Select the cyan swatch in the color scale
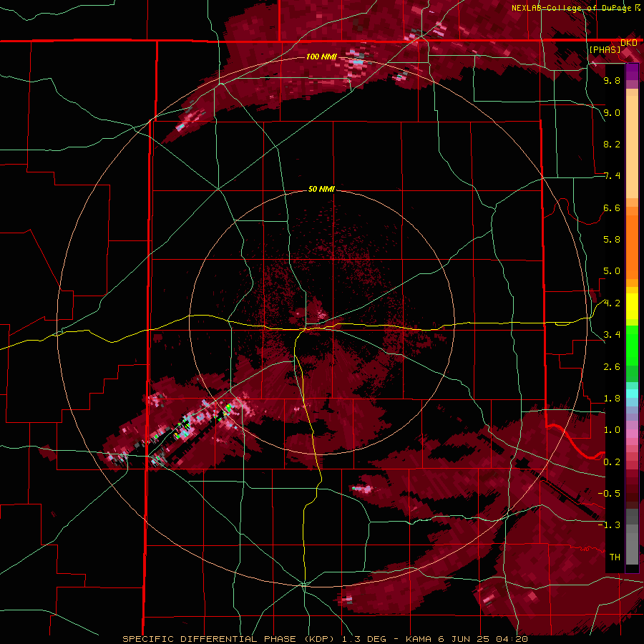The width and height of the screenshot is (644, 644). (x=632, y=394)
